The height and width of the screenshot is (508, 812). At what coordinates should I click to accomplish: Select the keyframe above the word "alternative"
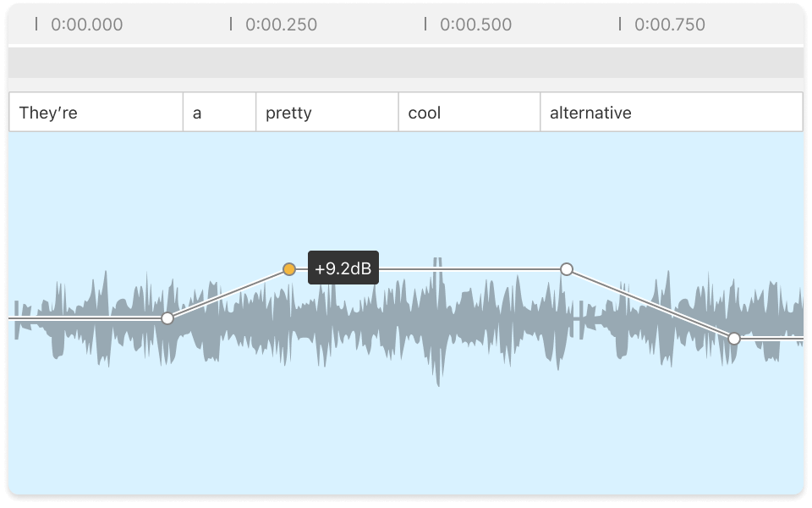(566, 269)
